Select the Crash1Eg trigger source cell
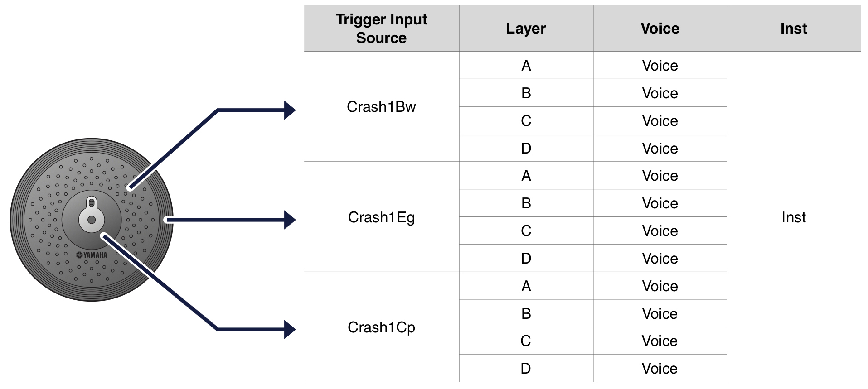 point(381,217)
